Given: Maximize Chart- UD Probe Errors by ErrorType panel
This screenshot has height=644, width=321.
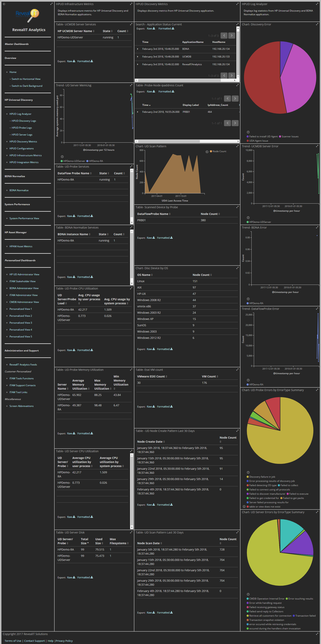Looking at the screenshot, I should tap(317, 390).
